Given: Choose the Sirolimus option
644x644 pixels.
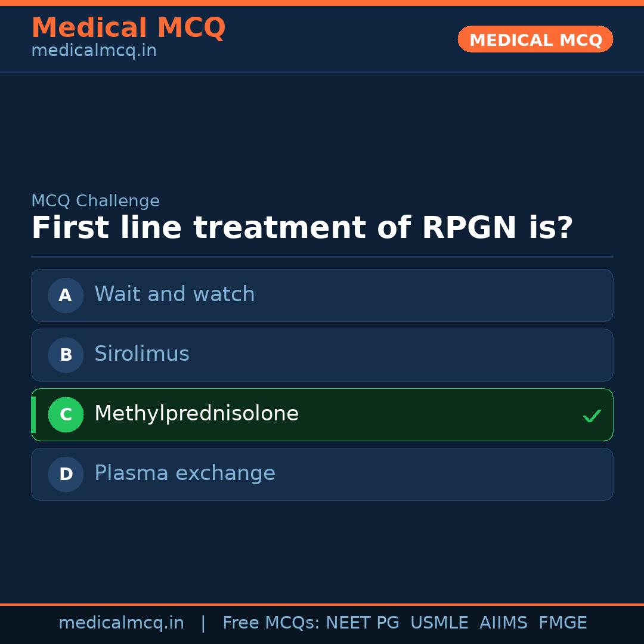Looking at the screenshot, I should [141, 354].
